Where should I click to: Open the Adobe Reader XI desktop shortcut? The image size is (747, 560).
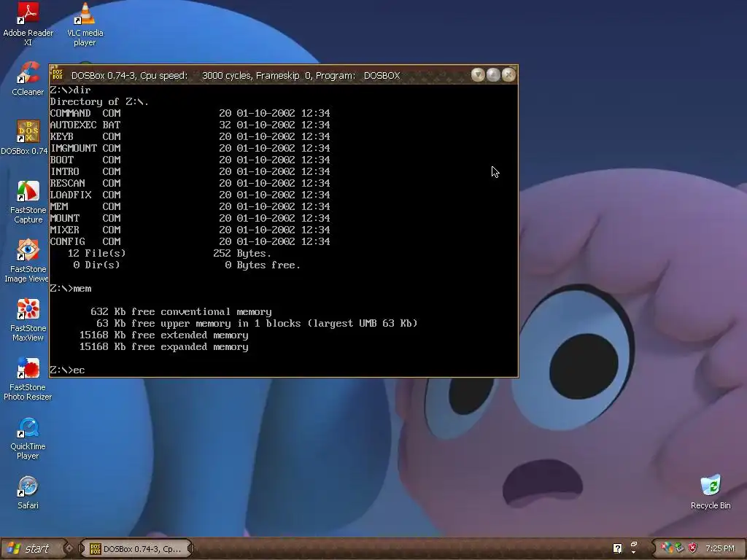[x=28, y=24]
